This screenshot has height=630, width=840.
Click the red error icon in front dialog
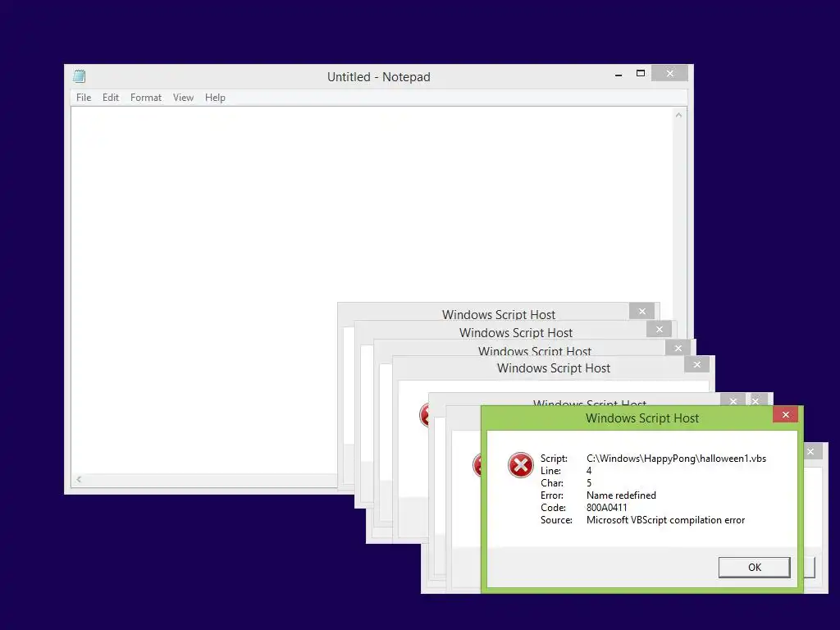coord(520,465)
